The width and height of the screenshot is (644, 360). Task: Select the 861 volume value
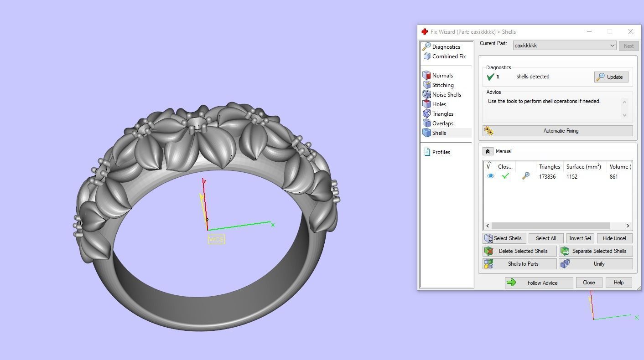pos(613,177)
